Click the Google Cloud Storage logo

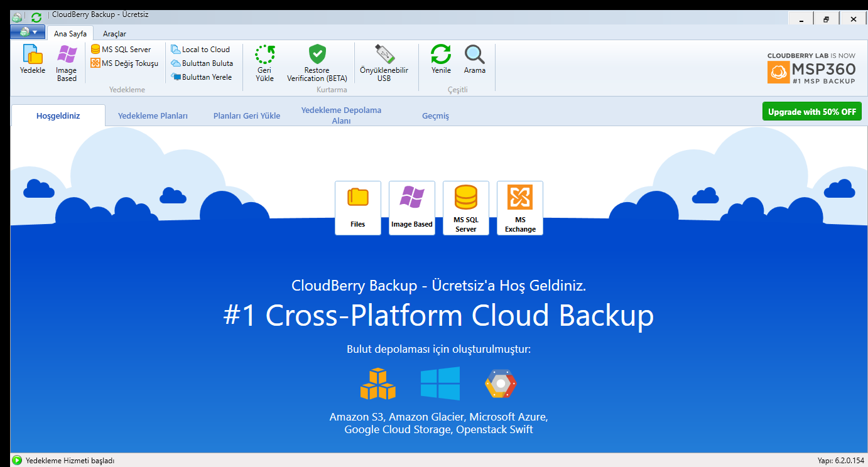[x=501, y=384]
